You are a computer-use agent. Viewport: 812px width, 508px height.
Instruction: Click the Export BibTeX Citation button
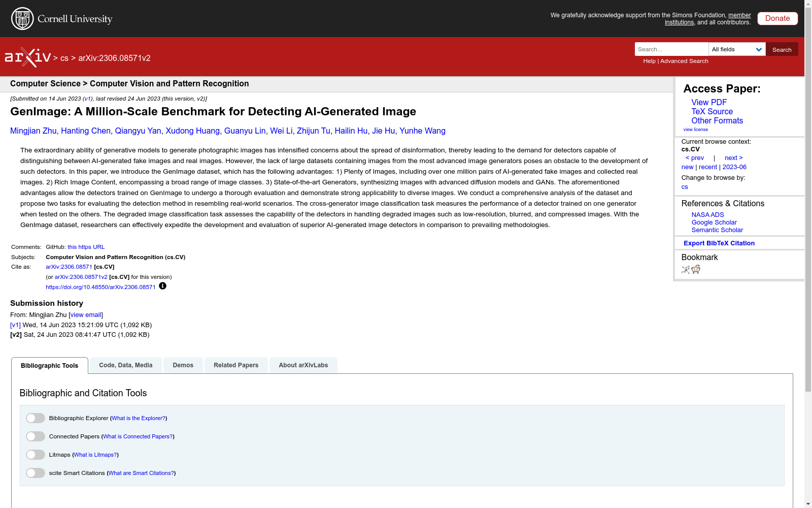click(x=719, y=243)
